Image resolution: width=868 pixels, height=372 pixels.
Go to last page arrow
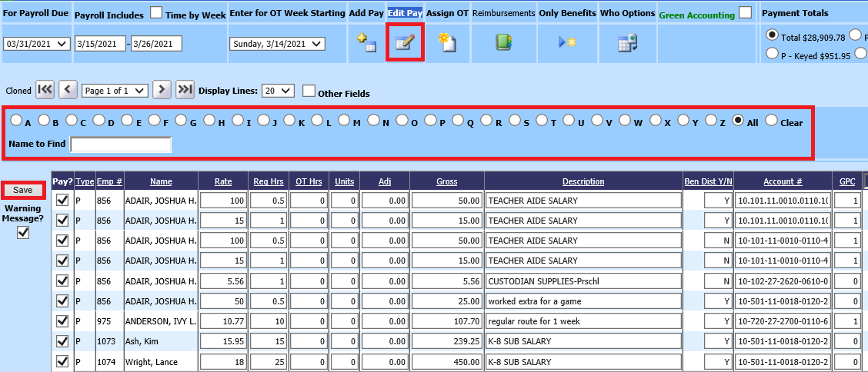[x=185, y=90]
